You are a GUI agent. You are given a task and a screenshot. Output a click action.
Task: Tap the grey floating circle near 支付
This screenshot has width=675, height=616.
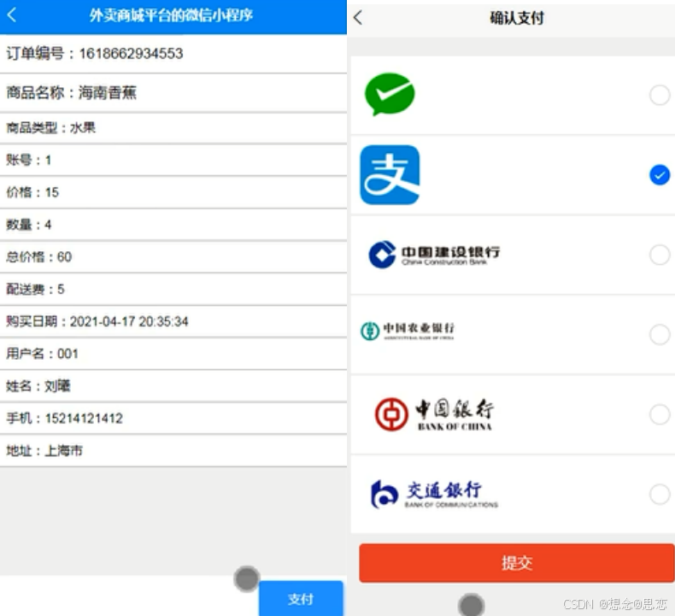(247, 578)
